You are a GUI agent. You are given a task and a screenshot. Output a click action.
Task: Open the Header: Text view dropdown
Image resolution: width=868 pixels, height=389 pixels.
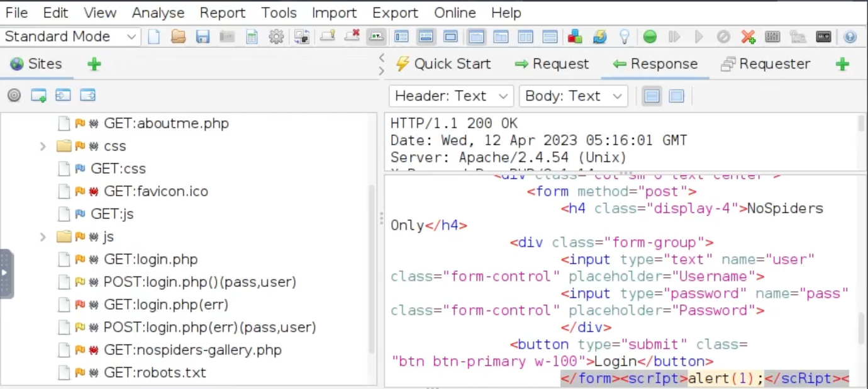pyautogui.click(x=451, y=96)
